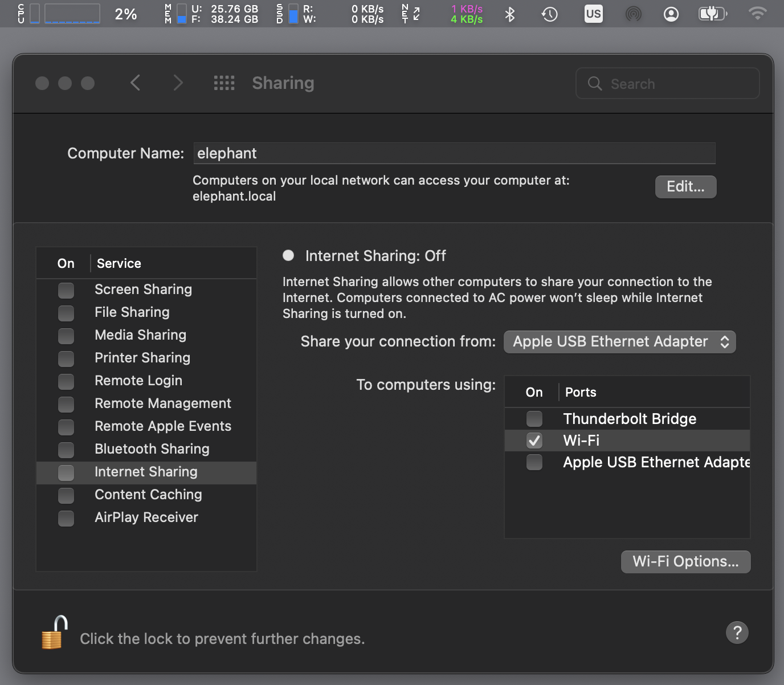Click the Computer Name text field
The height and width of the screenshot is (685, 784).
454,153
